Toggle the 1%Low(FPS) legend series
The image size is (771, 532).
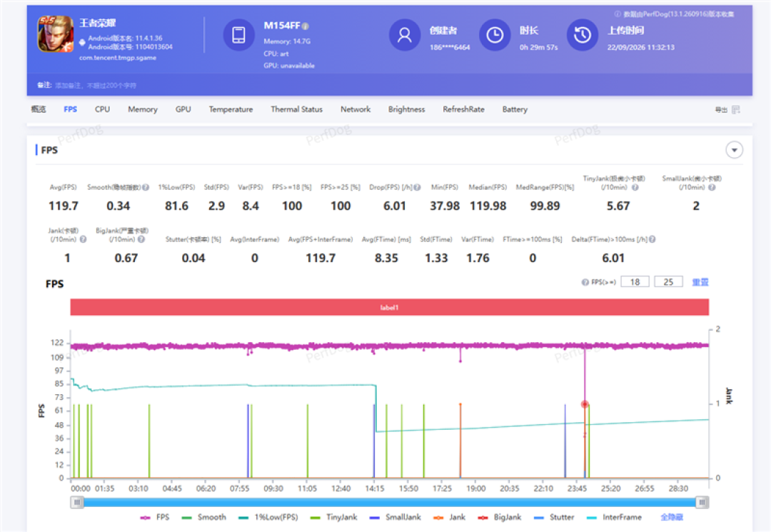[268, 517]
